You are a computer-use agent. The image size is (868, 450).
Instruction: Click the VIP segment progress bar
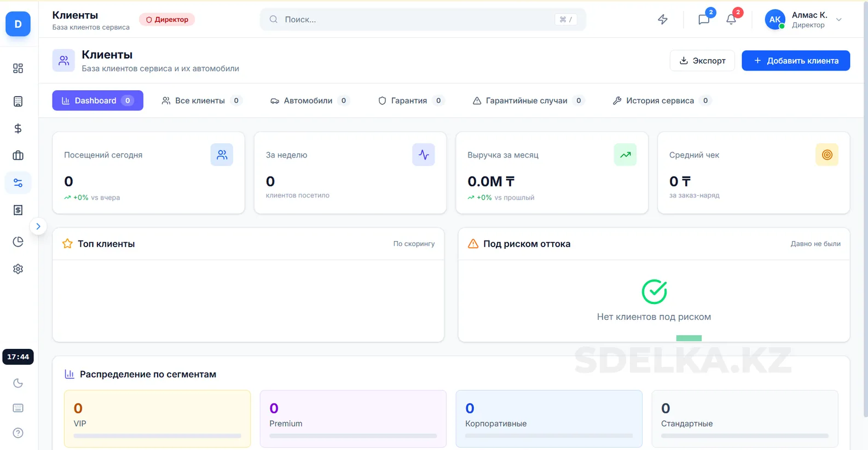point(157,436)
